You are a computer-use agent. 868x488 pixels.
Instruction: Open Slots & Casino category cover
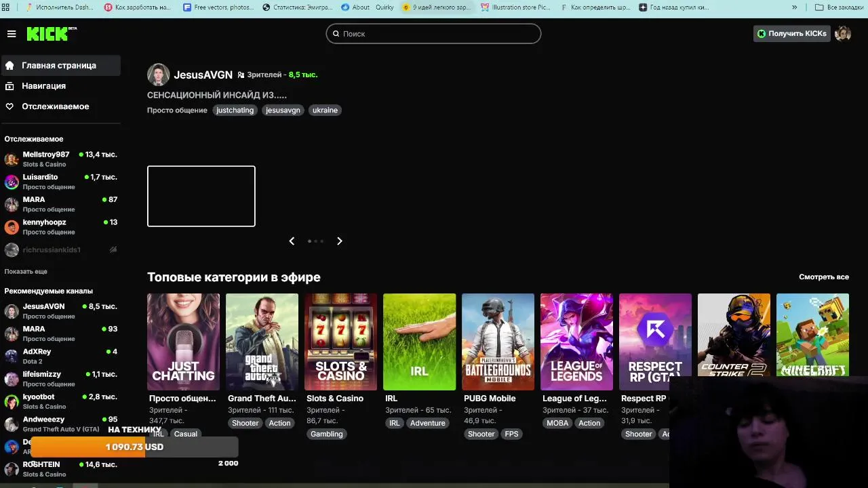click(x=340, y=342)
